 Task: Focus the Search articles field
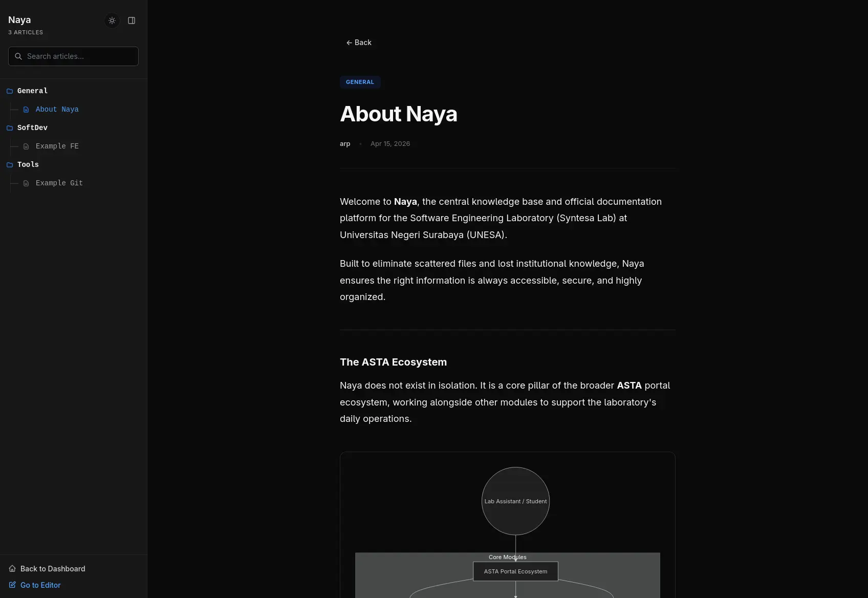[x=73, y=56]
